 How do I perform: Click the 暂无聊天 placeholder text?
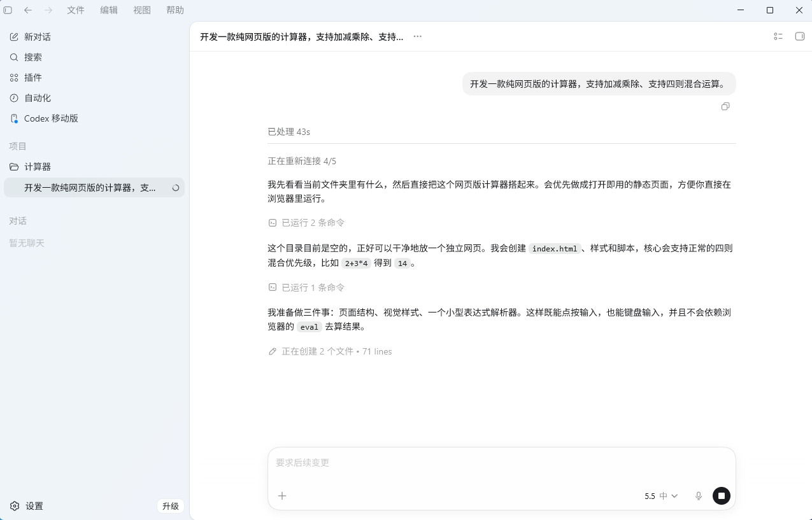(27, 243)
